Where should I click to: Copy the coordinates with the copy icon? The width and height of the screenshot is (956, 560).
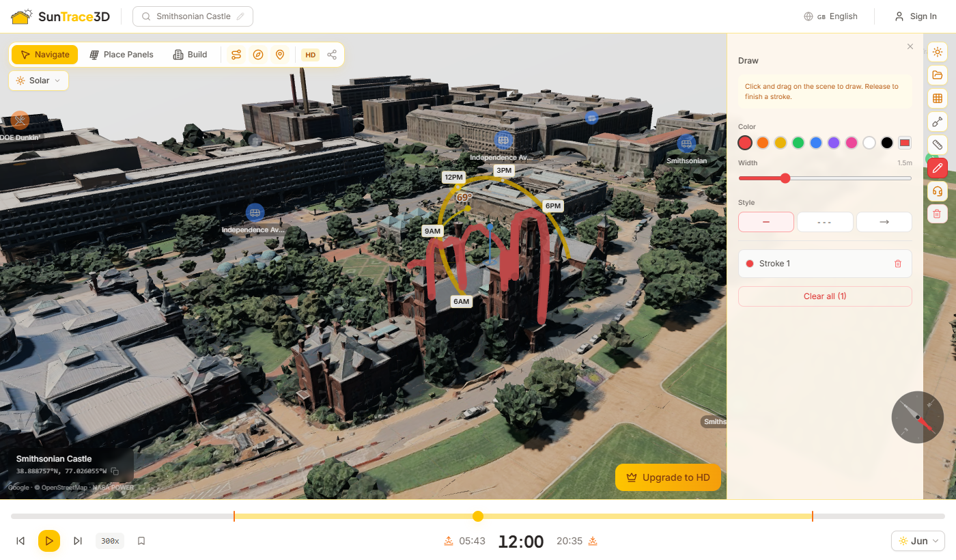coord(115,471)
